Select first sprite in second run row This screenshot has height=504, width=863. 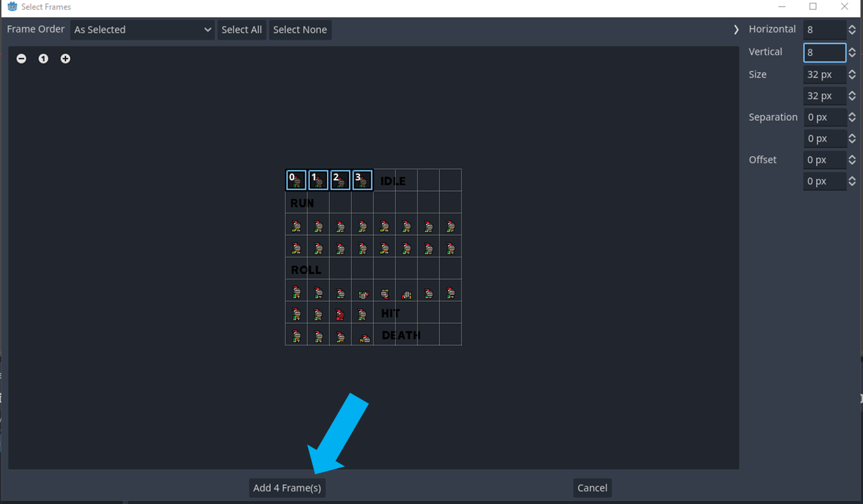click(x=296, y=247)
